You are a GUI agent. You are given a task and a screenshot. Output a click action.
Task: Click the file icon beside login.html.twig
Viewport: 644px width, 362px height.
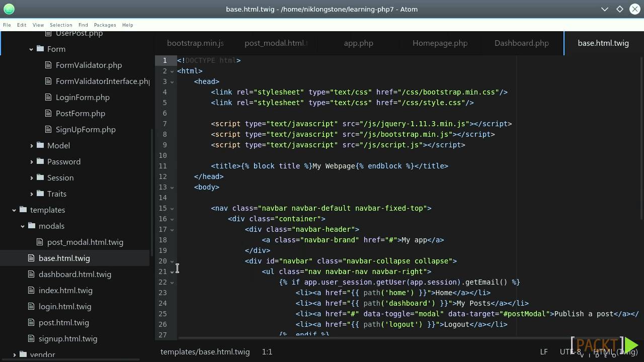pyautogui.click(x=31, y=306)
